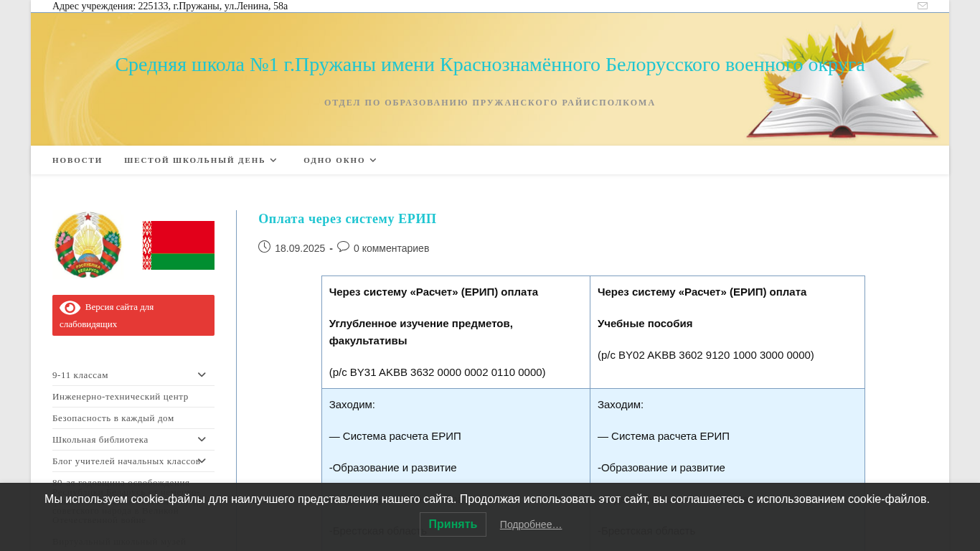
Task: Click the address text 'Адрес учреждения: 225133'
Action: click(170, 6)
